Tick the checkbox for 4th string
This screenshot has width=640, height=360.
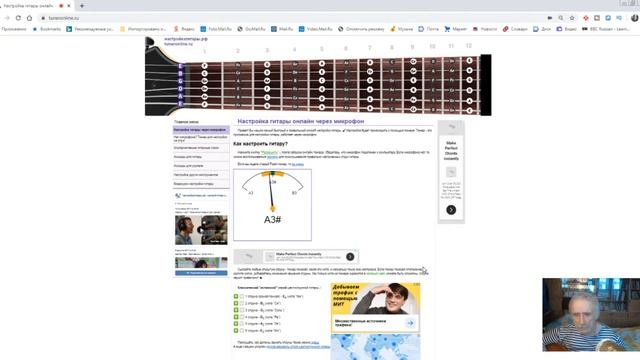[242, 317]
